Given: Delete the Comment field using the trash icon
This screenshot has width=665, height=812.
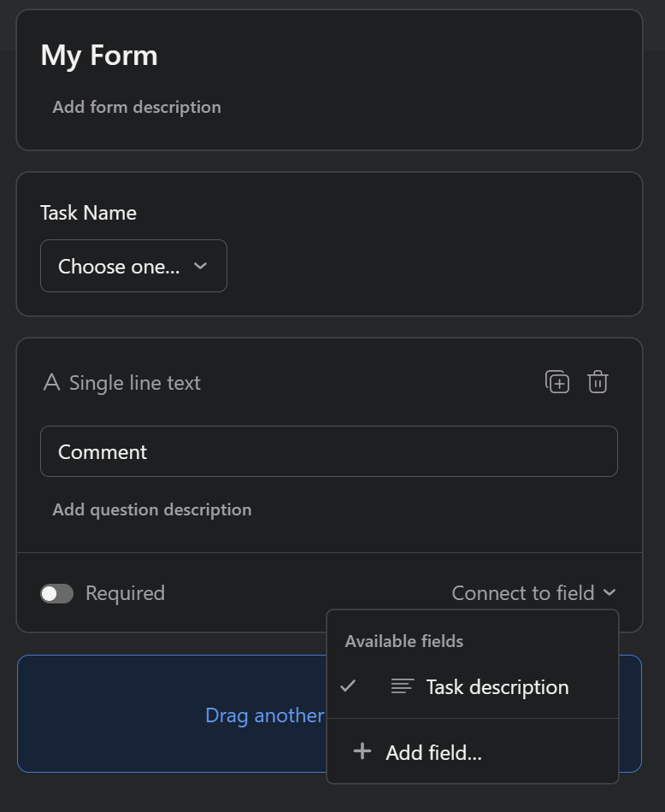Looking at the screenshot, I should (x=597, y=382).
